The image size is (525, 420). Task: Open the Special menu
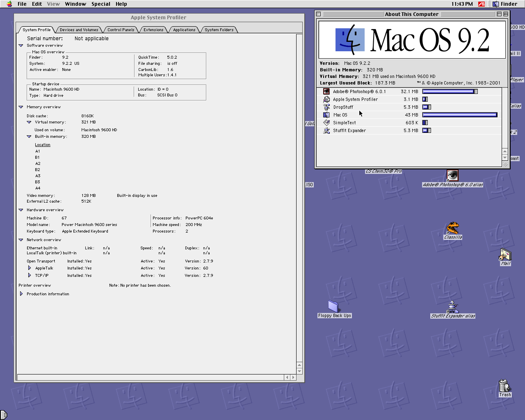point(101,4)
